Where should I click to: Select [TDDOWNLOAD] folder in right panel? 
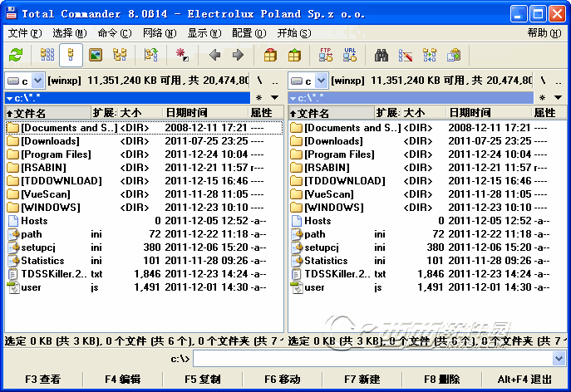(x=427, y=181)
